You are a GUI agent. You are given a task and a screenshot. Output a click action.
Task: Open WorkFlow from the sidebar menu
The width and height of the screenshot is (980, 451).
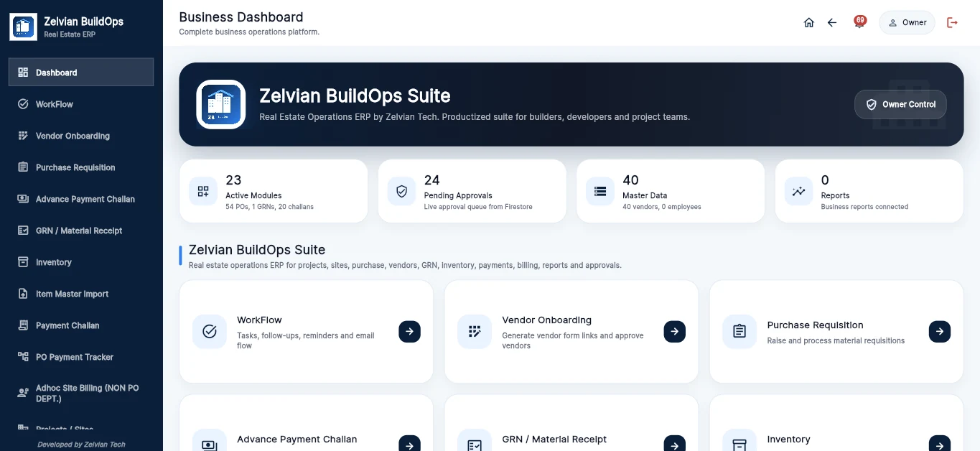(81, 104)
